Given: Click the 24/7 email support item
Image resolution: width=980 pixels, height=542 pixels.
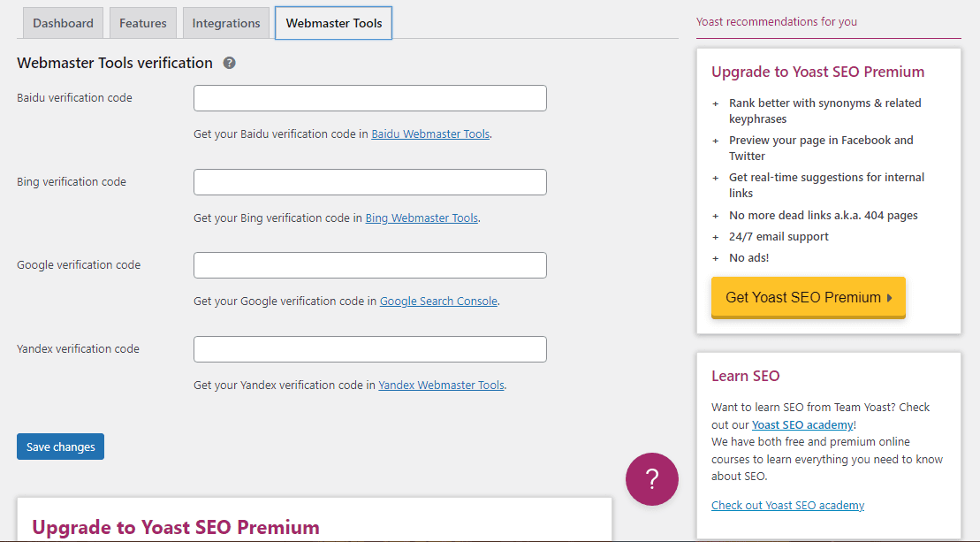Looking at the screenshot, I should [x=779, y=236].
